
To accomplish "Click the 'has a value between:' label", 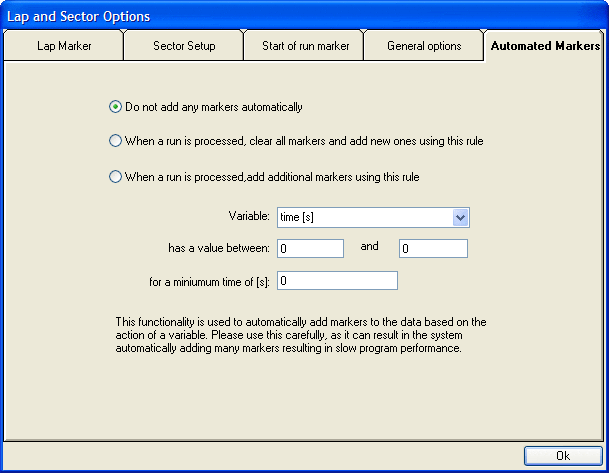I will (x=219, y=248).
